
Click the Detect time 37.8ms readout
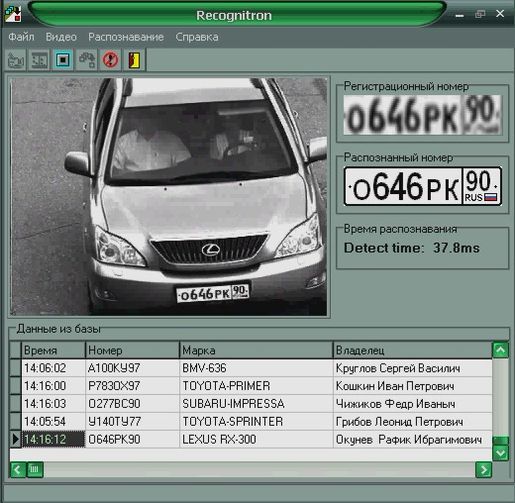412,248
